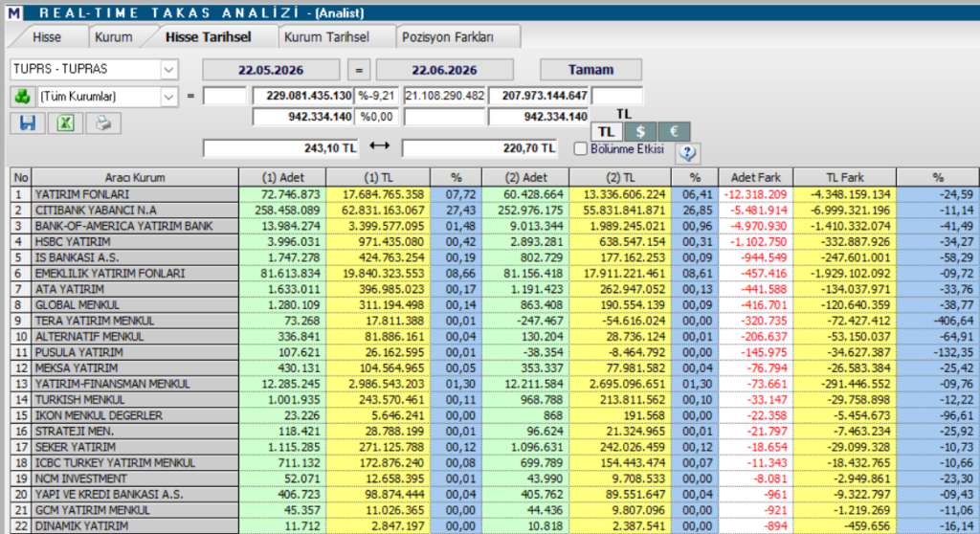Sort by the (2) TL column header
This screenshot has width=980, height=534.
tap(620, 178)
